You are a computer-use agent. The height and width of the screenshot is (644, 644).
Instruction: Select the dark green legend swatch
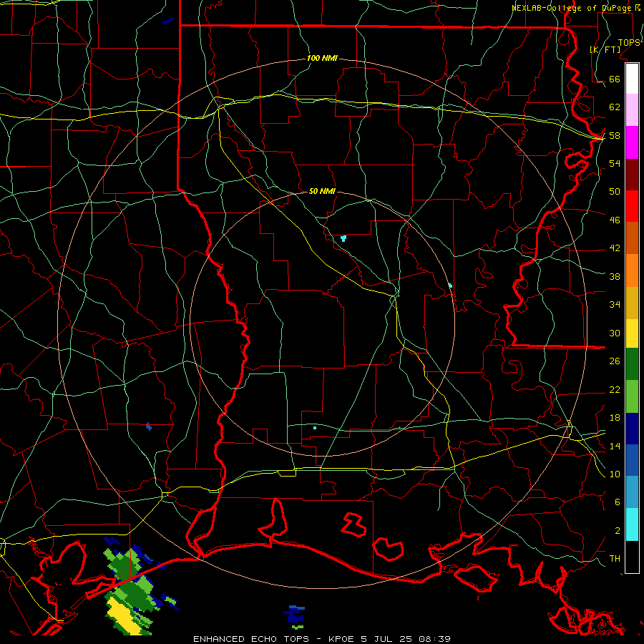point(632,364)
